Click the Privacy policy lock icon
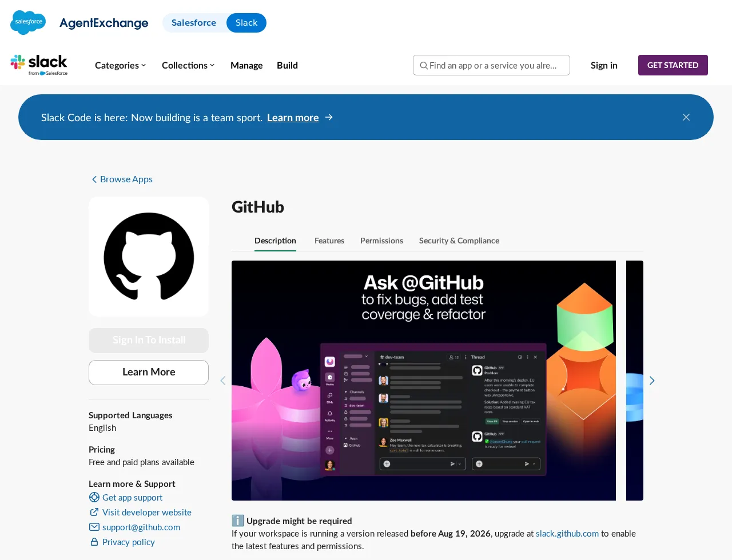Image resolution: width=732 pixels, height=560 pixels. point(94,542)
